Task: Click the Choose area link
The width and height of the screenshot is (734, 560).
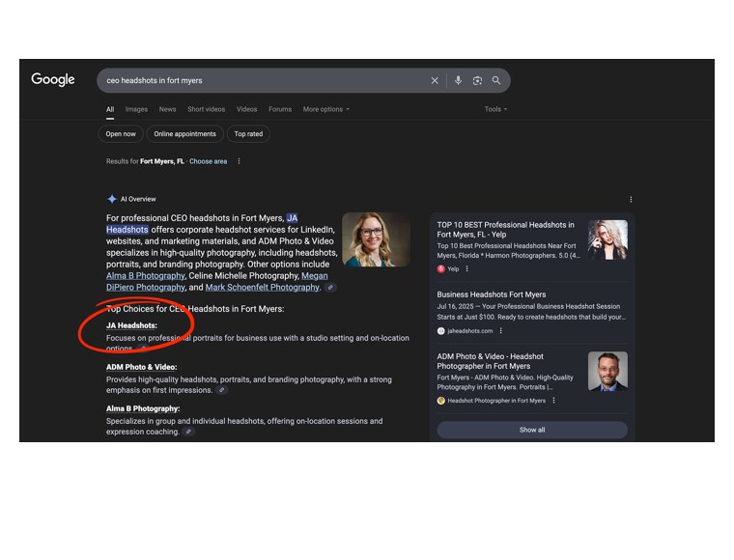Action: pos(208,161)
